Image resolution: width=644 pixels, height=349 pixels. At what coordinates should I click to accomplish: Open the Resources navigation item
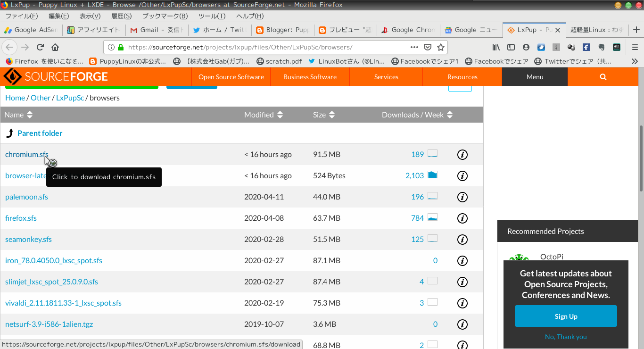462,77
